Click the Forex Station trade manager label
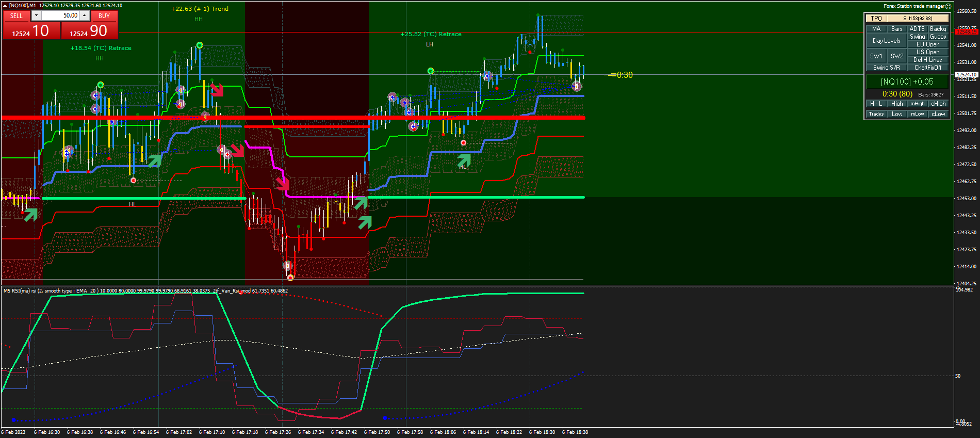 coord(914,6)
